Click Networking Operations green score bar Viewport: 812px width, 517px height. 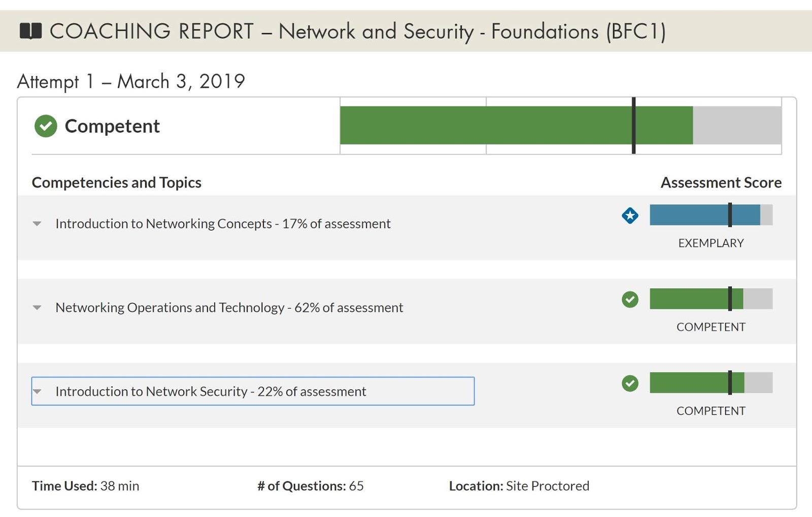pyautogui.click(x=696, y=299)
